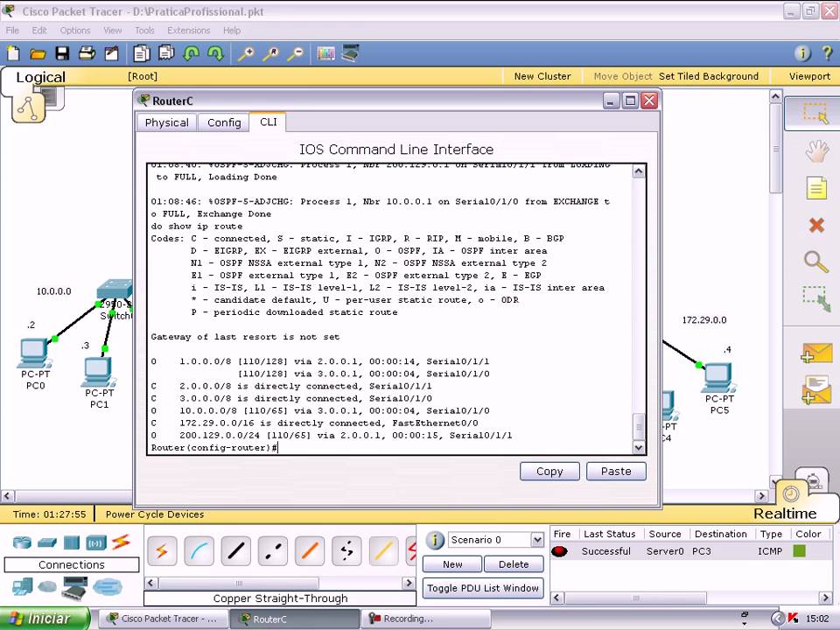Select the Routers device category icon
This screenshot has width=840, height=630.
(x=22, y=542)
